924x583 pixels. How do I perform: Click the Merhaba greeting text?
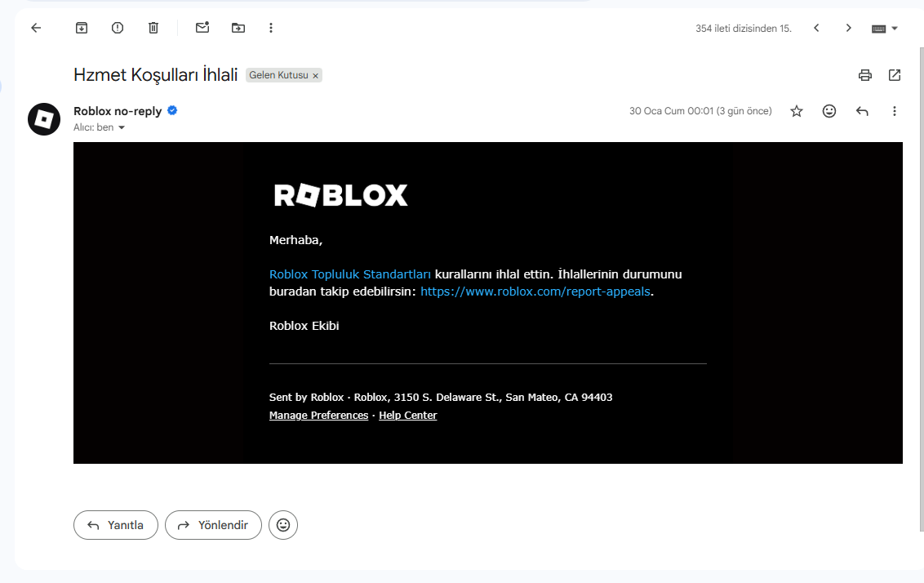295,240
